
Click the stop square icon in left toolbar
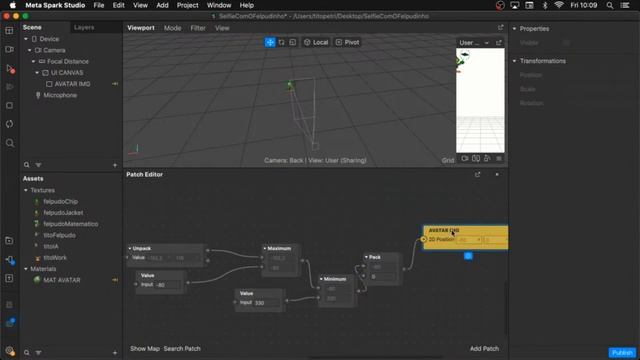pyautogui.click(x=9, y=105)
